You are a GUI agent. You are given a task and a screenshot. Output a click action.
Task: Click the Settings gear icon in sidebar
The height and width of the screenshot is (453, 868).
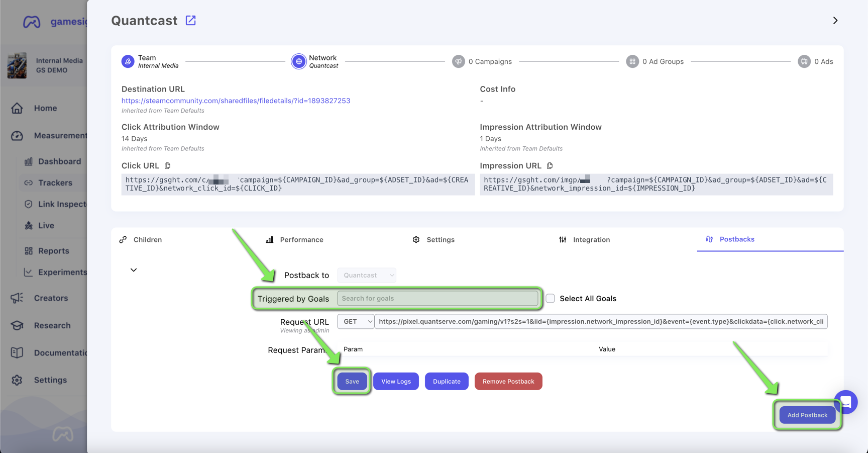coord(17,380)
